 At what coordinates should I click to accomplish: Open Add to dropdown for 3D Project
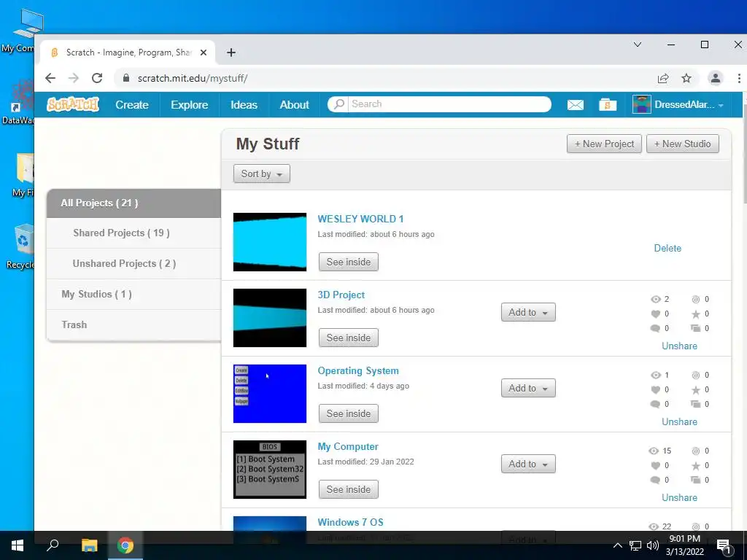point(528,312)
